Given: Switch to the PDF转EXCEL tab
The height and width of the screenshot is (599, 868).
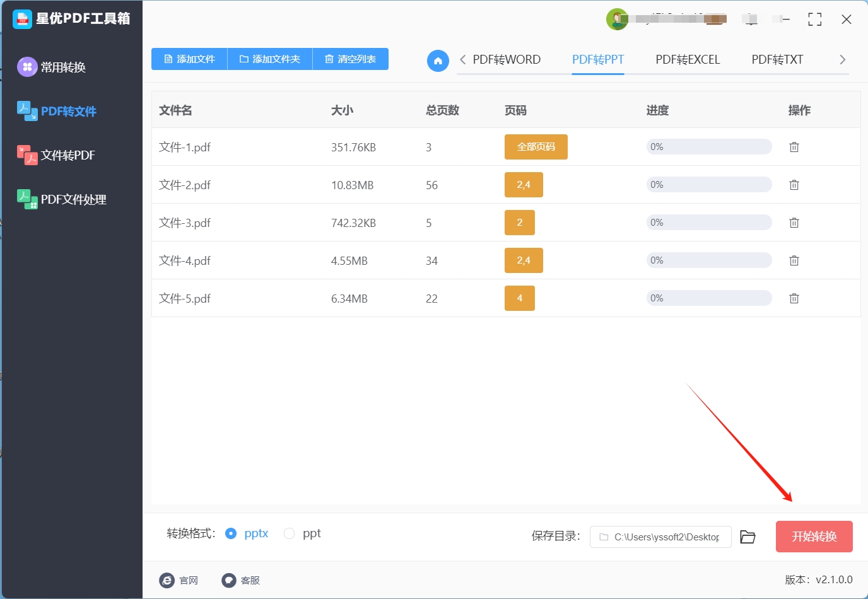Looking at the screenshot, I should tap(688, 59).
